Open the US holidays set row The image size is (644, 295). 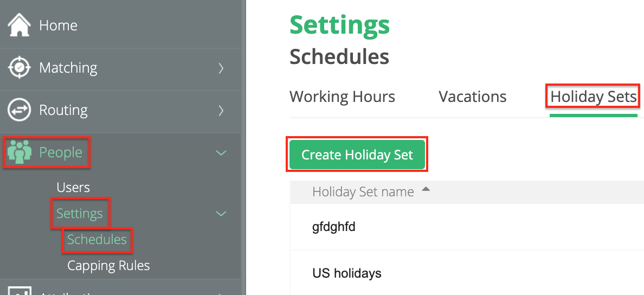click(x=347, y=273)
